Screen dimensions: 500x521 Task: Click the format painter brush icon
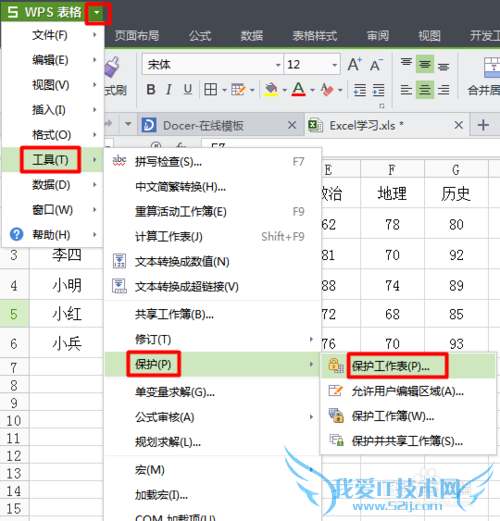point(112,67)
